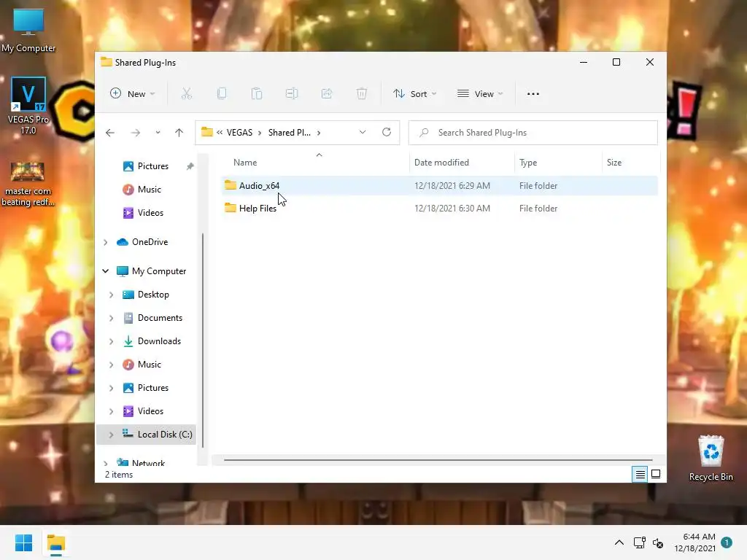
Task: Open the taskbar clock showing 6:44 AM
Action: click(x=694, y=542)
